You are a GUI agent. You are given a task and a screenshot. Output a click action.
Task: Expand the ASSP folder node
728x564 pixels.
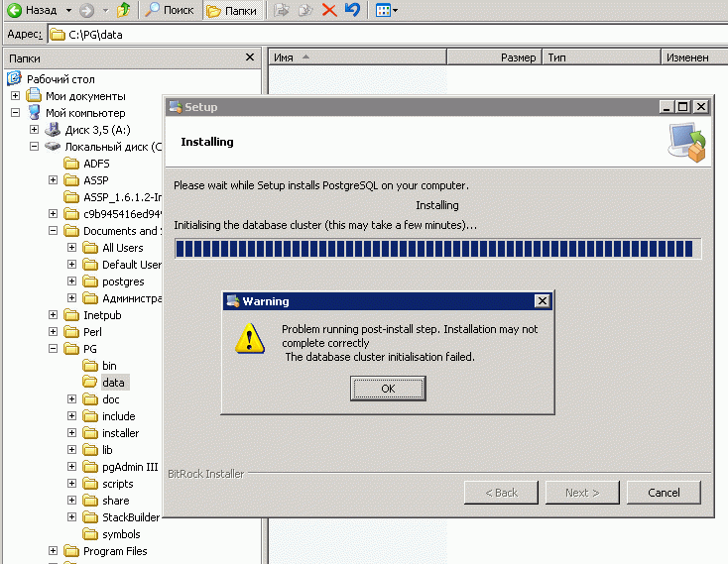tap(53, 180)
